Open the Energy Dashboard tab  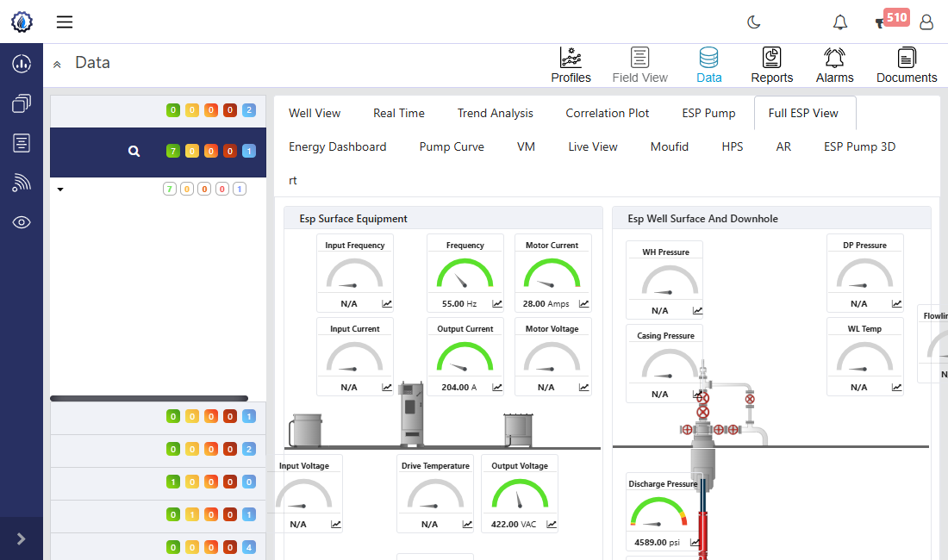pyautogui.click(x=337, y=146)
